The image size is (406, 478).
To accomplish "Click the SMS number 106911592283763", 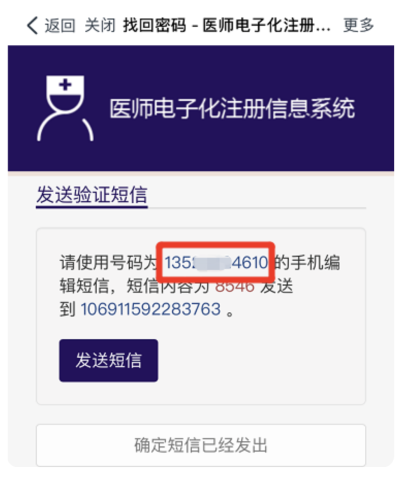I will pos(151,309).
